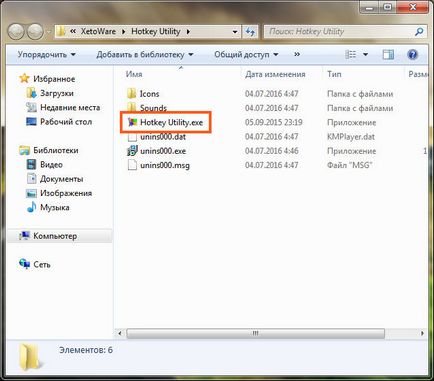The image size is (434, 381).
Task: Click the search magnifier icon
Action: coord(419,32)
